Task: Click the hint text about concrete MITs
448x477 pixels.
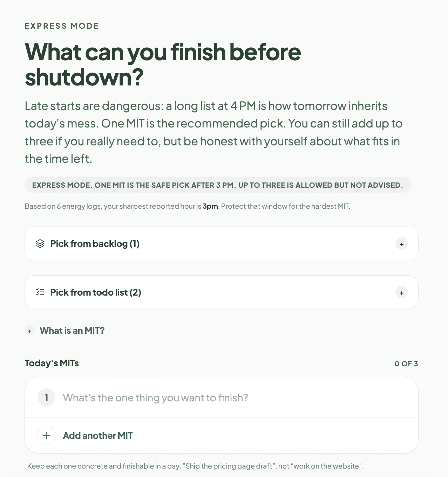Action: (x=196, y=466)
